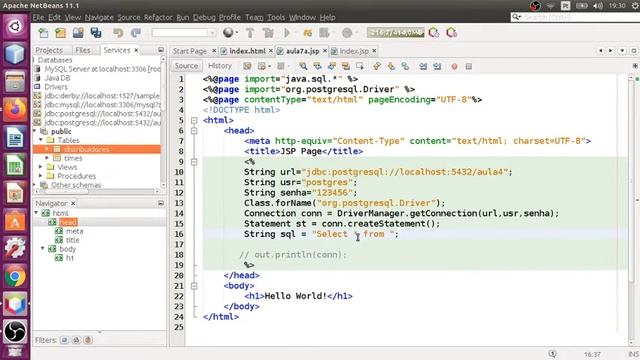The height and width of the screenshot is (360, 640).
Task: Open the Source menu
Action: click(129, 17)
